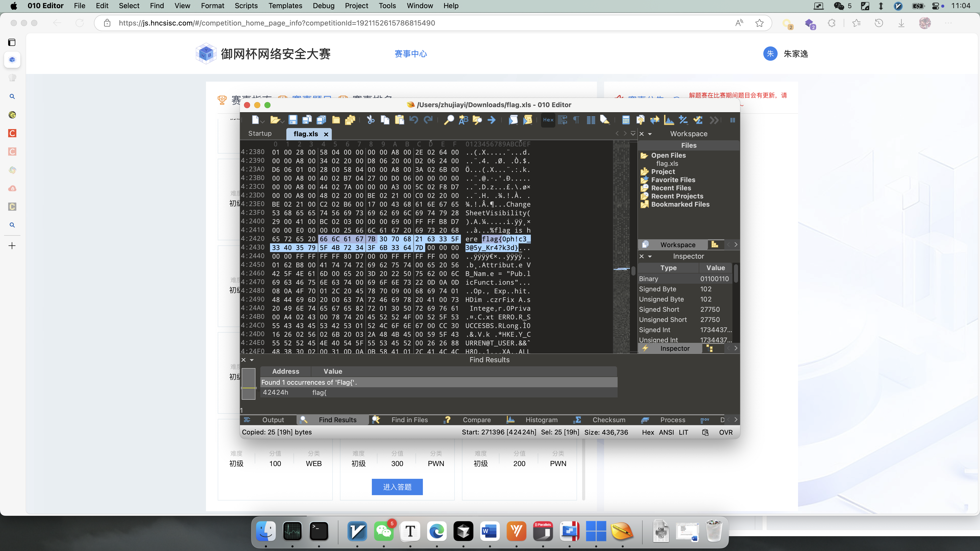Open Finder from the Dock
Image resolution: width=980 pixels, height=551 pixels.
click(265, 531)
